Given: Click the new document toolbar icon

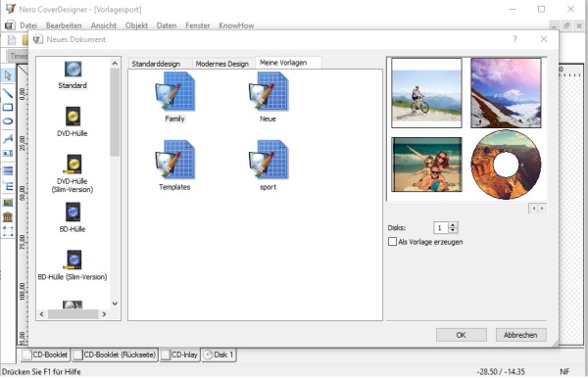Looking at the screenshot, I should [x=12, y=40].
